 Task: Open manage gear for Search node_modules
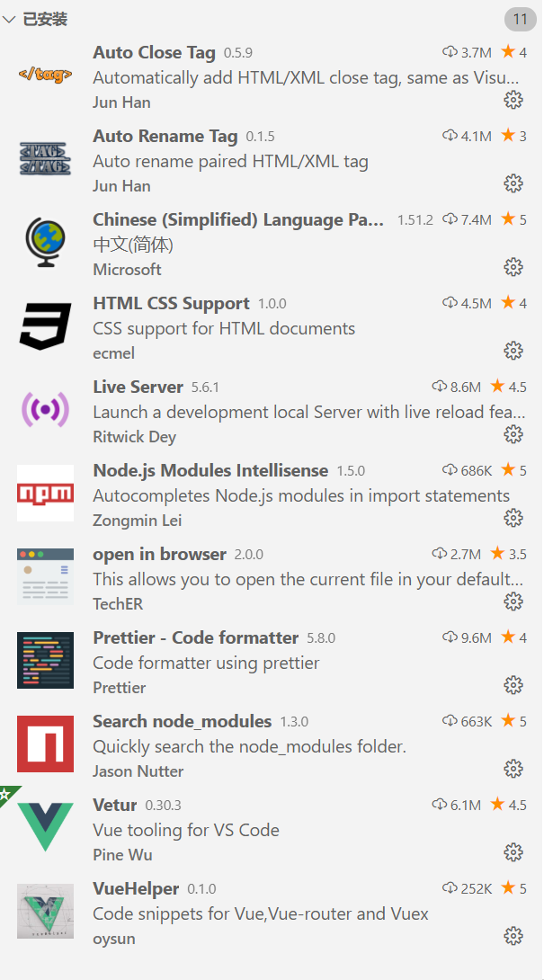point(513,769)
